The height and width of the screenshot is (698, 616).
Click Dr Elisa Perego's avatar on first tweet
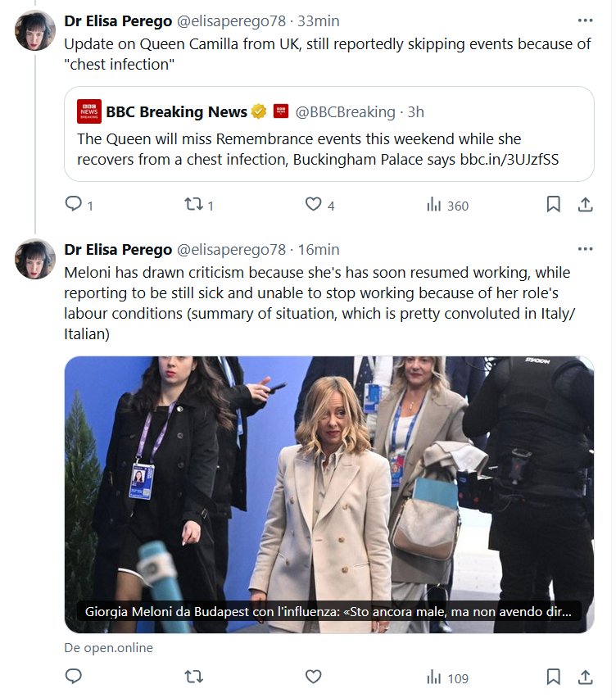pos(35,30)
